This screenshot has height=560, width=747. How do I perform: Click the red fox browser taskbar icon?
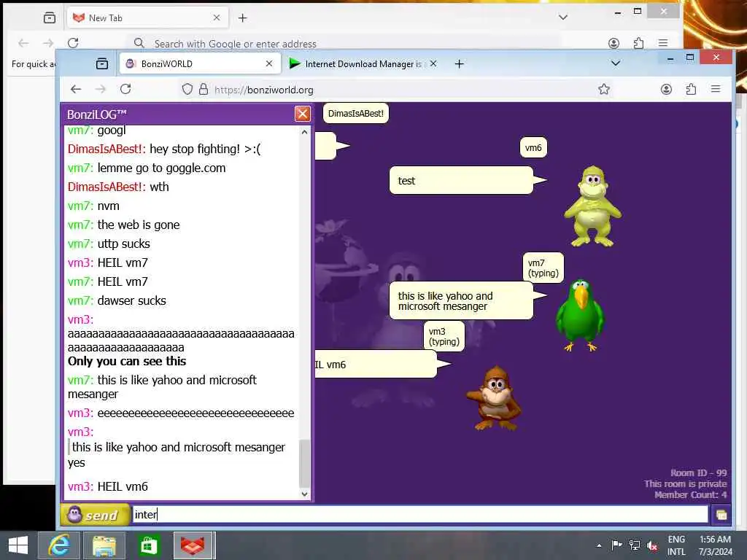(x=193, y=545)
